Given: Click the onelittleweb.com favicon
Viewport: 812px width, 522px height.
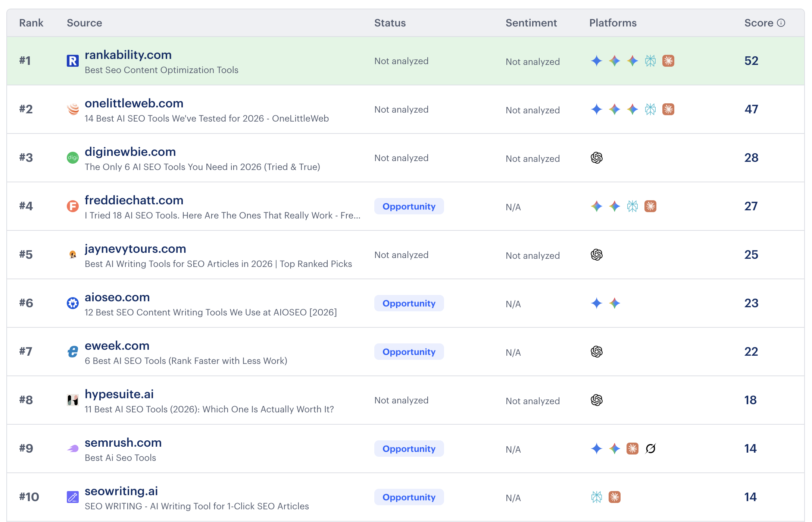Looking at the screenshot, I should pyautogui.click(x=73, y=109).
